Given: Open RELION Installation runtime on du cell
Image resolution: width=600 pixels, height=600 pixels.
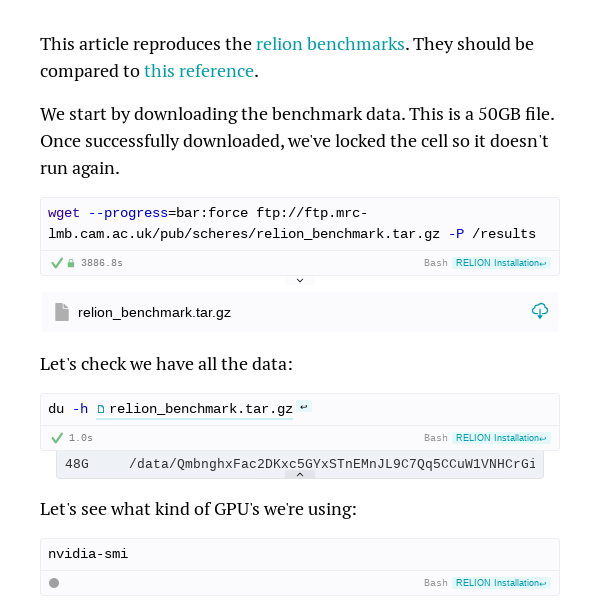Looking at the screenshot, I should [501, 438].
